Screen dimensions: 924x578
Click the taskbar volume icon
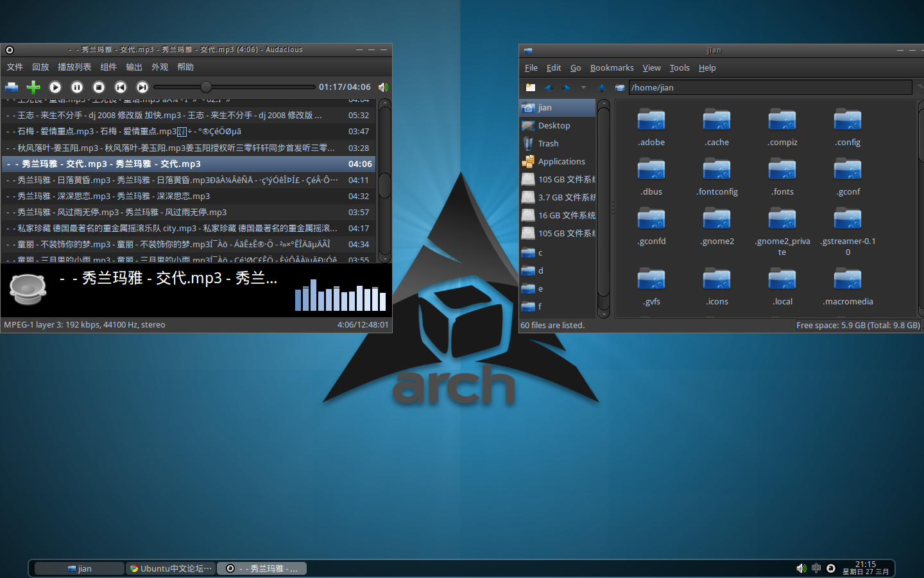click(801, 568)
